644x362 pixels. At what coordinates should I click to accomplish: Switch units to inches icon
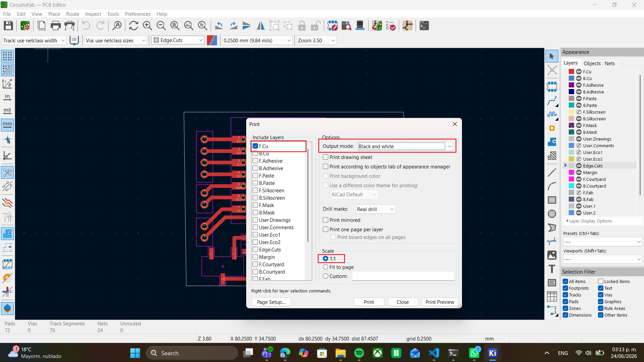[7, 97]
